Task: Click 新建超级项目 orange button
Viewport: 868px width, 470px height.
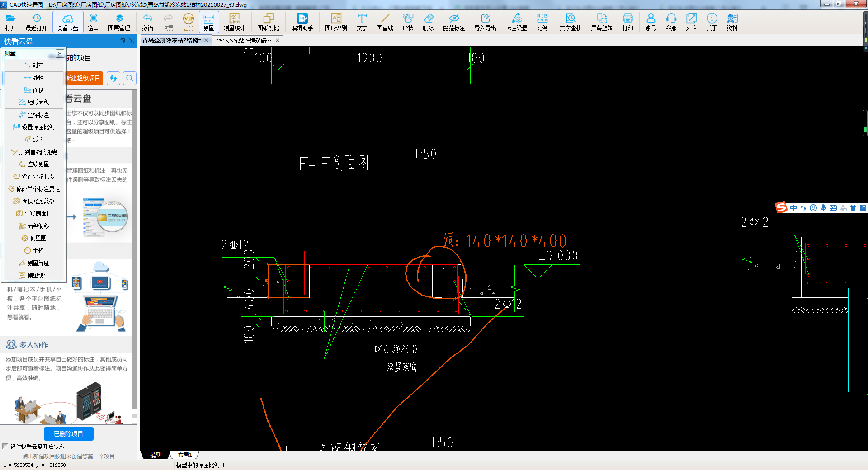Action: click(x=84, y=78)
